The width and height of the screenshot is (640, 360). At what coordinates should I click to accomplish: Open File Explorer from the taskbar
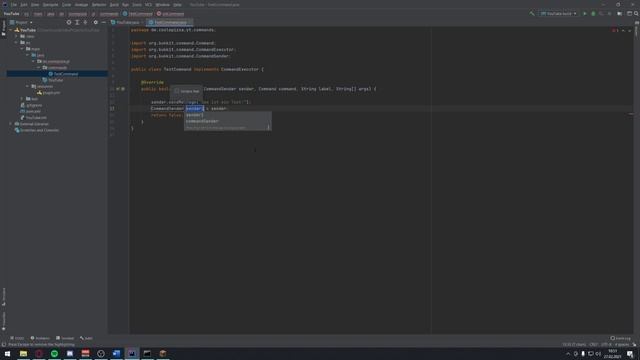pyautogui.click(x=23, y=353)
